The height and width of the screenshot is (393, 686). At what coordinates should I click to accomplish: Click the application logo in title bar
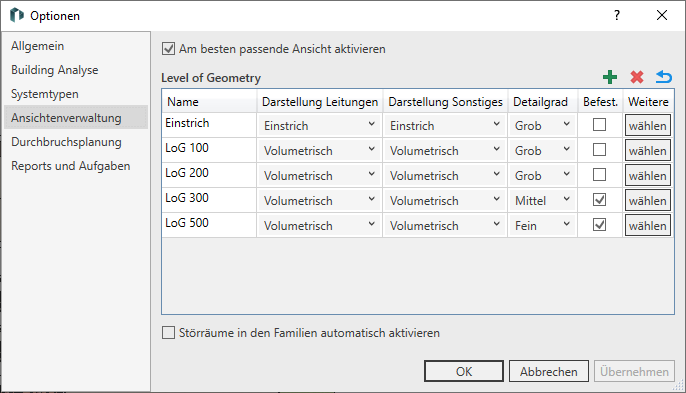[x=17, y=15]
